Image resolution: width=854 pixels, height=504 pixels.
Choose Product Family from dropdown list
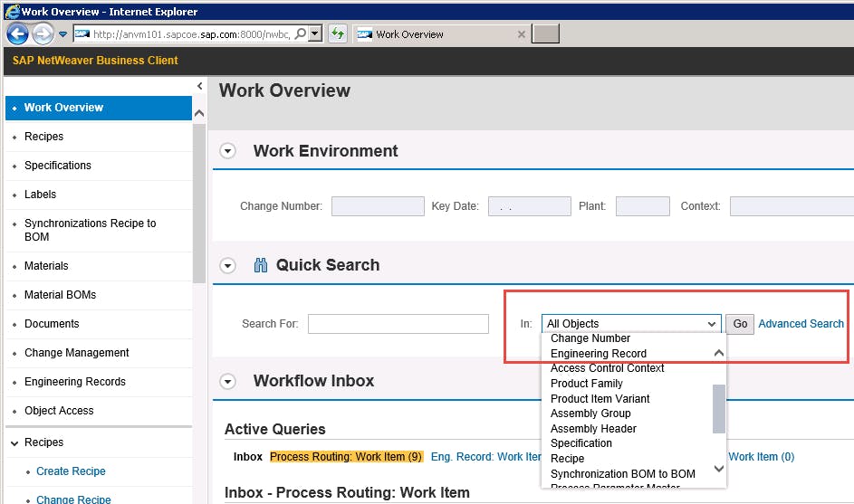point(587,384)
